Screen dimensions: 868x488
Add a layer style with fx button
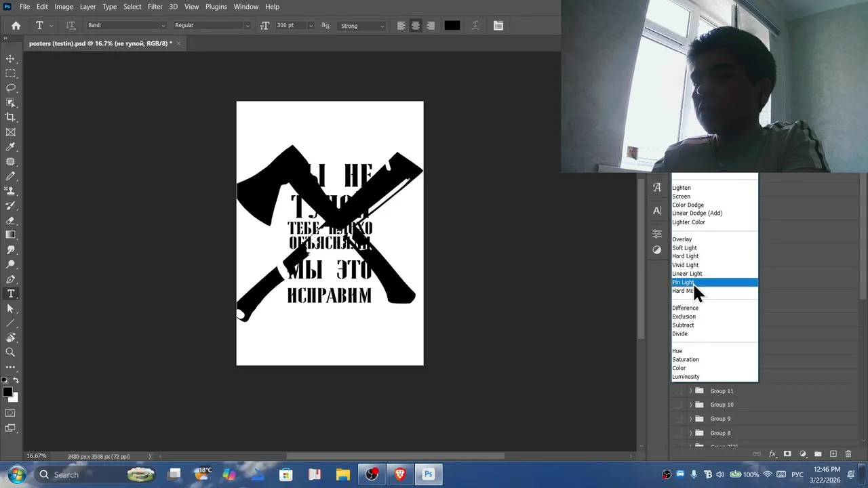(772, 454)
